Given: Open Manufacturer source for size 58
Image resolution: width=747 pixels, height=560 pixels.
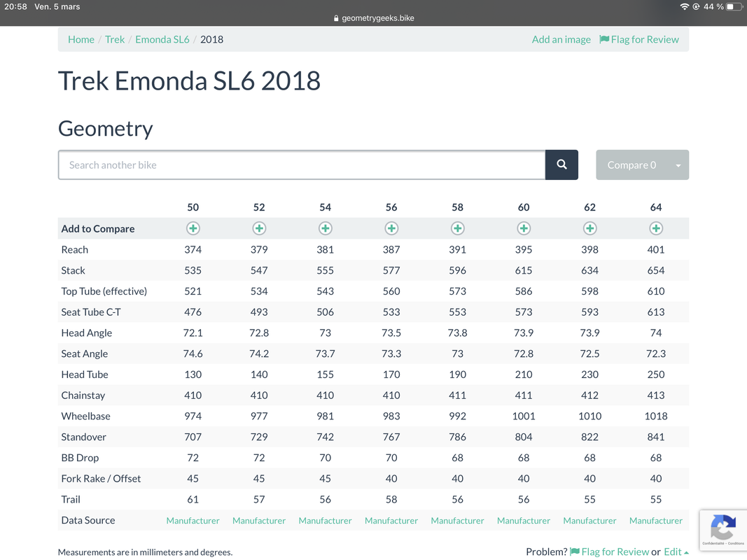Looking at the screenshot, I should coord(458,521).
